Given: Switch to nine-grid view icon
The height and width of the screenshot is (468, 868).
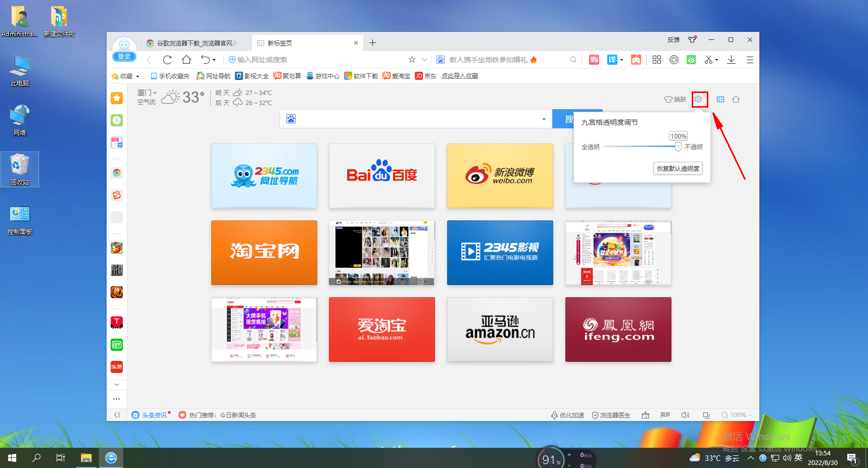Looking at the screenshot, I should click(x=720, y=99).
